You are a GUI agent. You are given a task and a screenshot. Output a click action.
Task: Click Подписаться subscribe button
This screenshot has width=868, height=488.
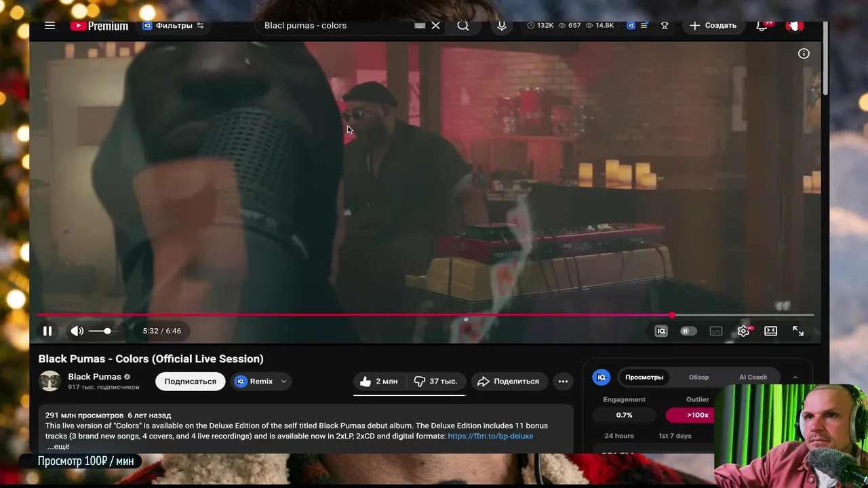pos(190,381)
